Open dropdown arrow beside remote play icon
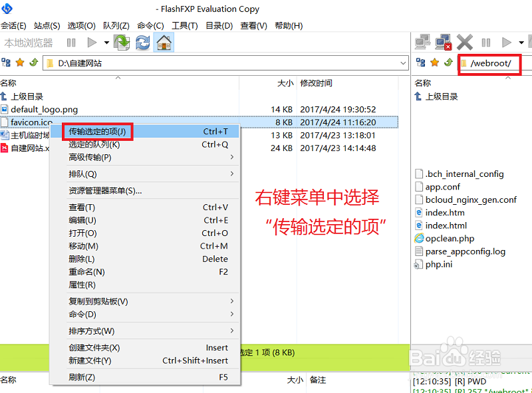532x393 pixels. [x=521, y=43]
